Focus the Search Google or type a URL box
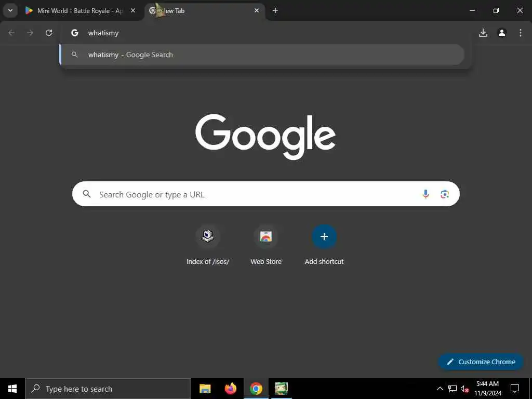532x399 pixels. [265, 194]
